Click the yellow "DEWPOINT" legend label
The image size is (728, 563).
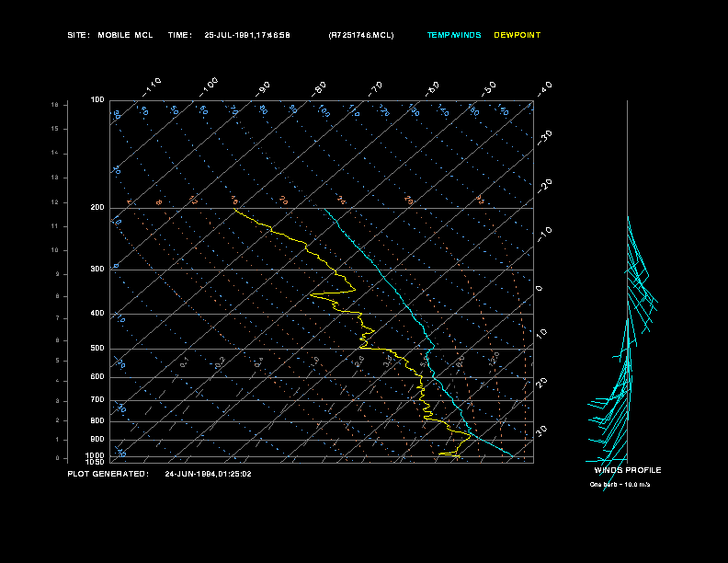pos(518,35)
